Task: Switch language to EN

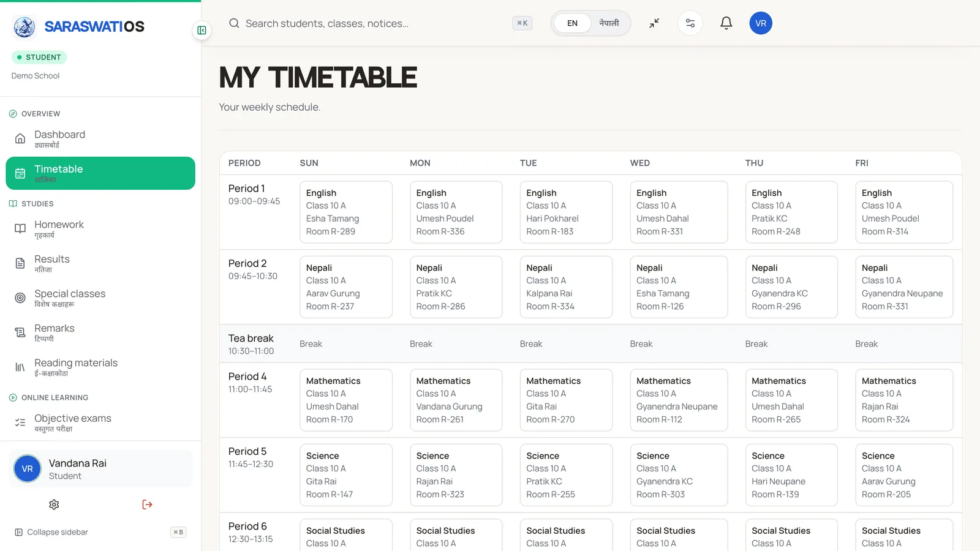Action: pos(572,23)
